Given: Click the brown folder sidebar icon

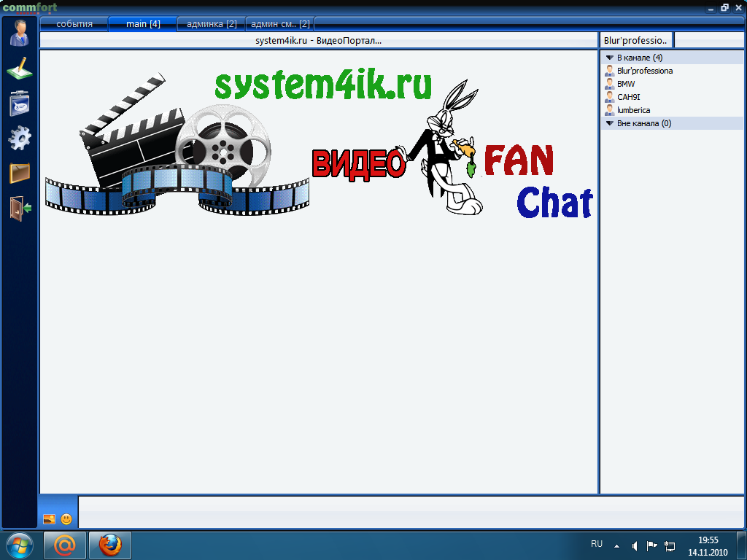Looking at the screenshot, I should [x=20, y=173].
